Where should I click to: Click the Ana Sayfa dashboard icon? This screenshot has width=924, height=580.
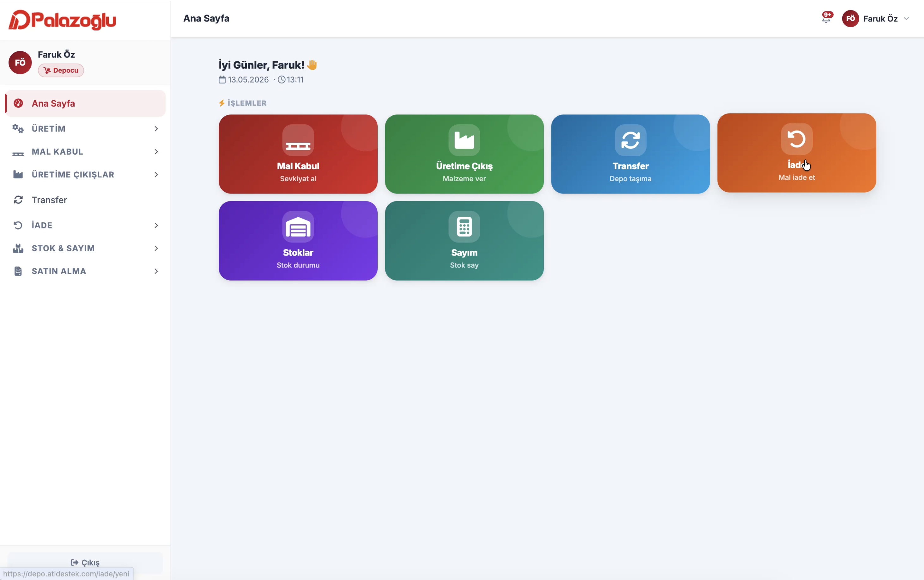[x=18, y=103]
